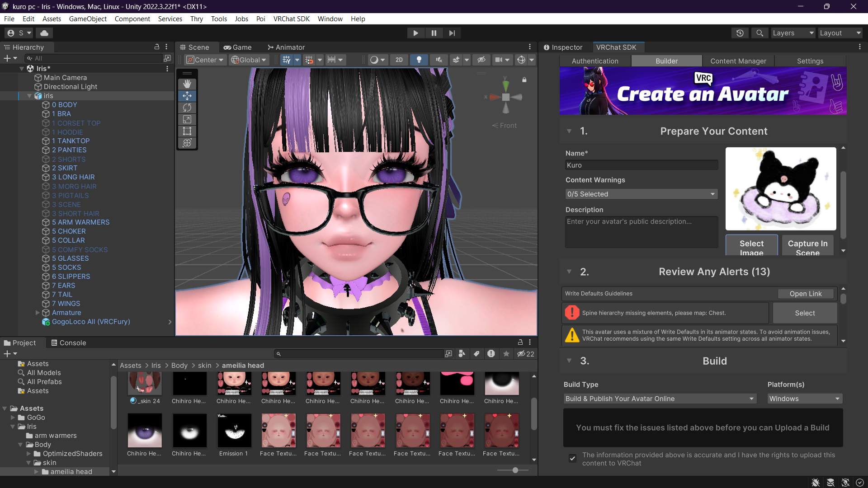
Task: Click the Play button
Action: pos(415,33)
